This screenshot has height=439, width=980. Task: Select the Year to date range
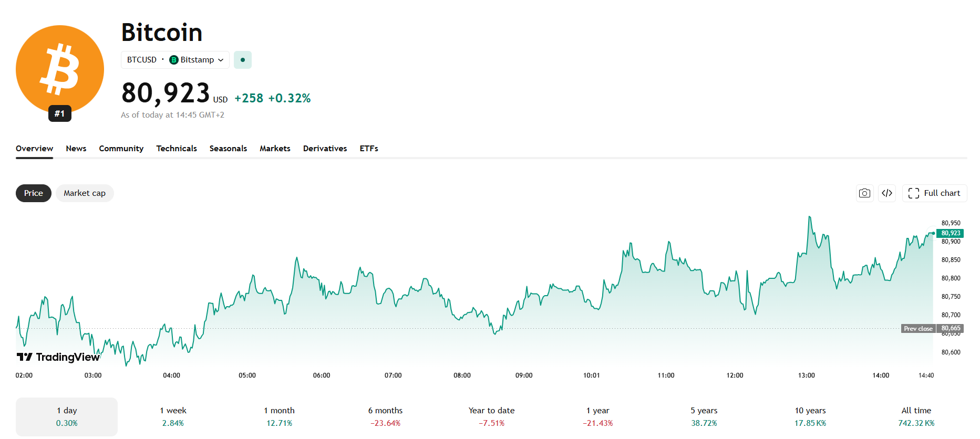(x=492, y=416)
